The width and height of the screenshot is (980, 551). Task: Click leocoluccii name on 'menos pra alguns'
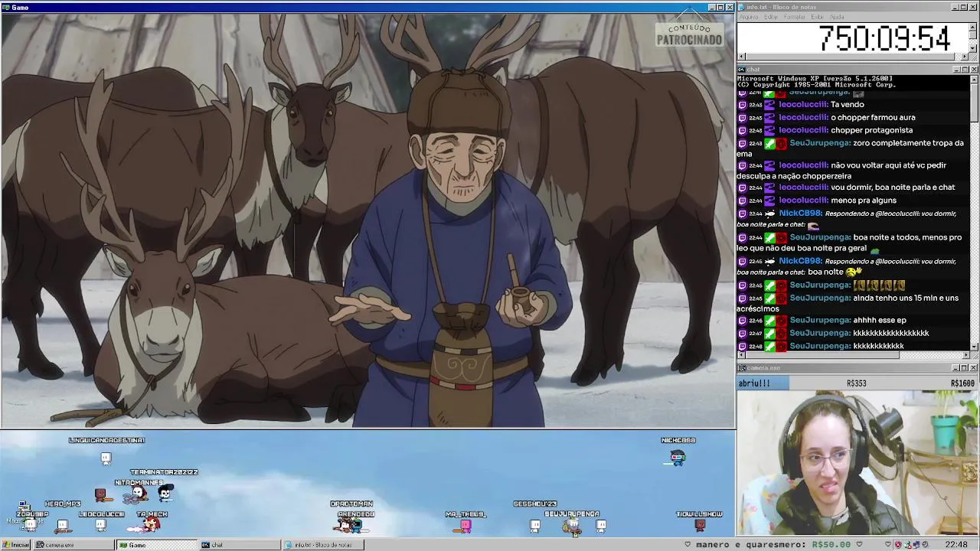[803, 201]
